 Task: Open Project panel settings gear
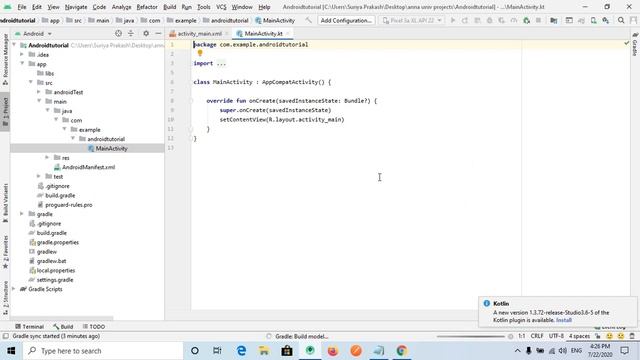pos(146,33)
